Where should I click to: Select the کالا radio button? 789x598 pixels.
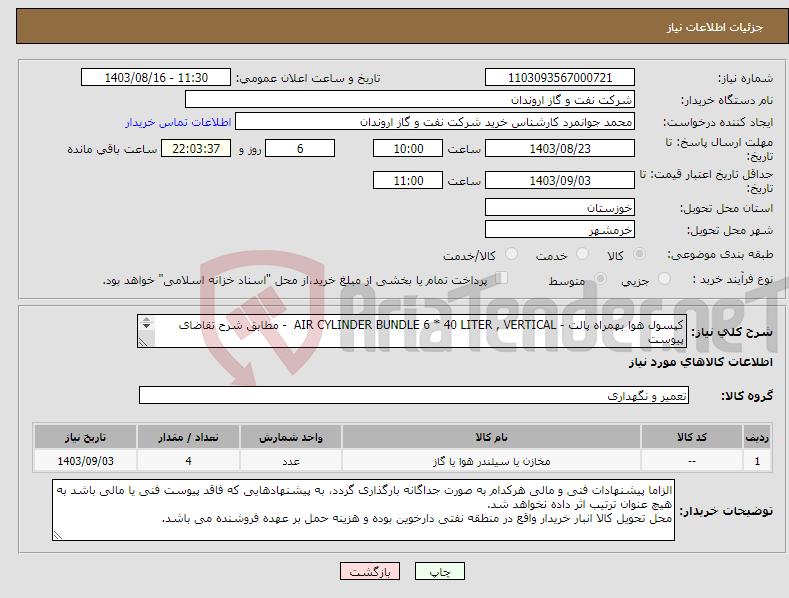639,254
